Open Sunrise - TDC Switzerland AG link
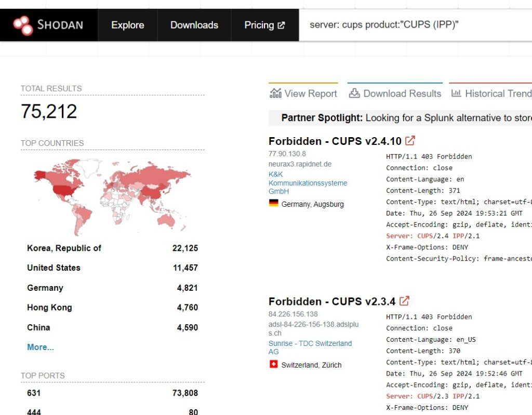 click(x=310, y=347)
